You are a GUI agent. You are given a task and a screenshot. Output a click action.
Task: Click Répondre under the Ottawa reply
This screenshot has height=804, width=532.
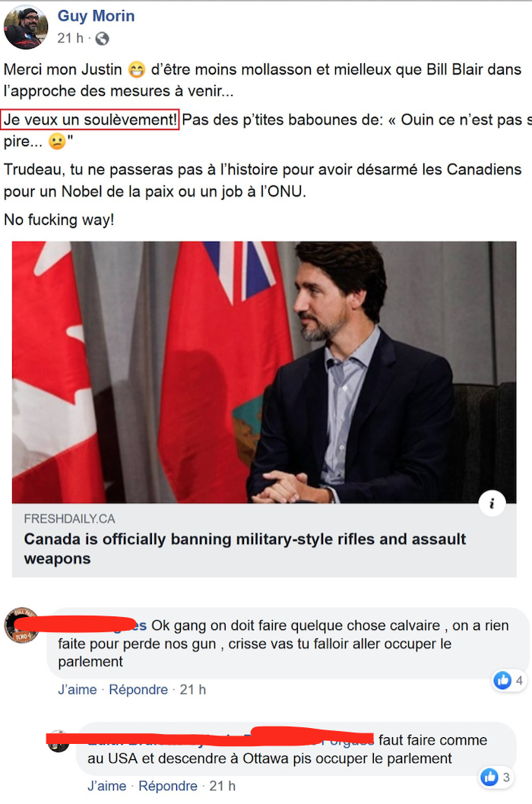pyautogui.click(x=168, y=786)
